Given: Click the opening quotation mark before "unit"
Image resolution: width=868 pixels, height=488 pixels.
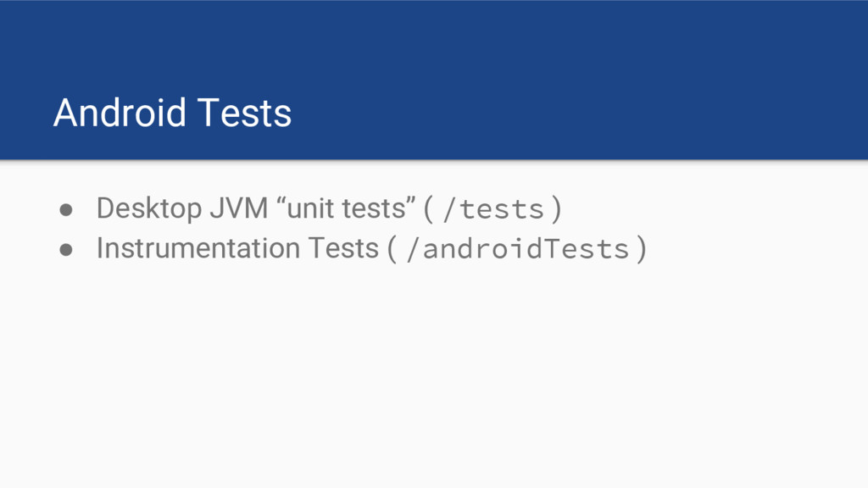Looking at the screenshot, I should [x=281, y=203].
